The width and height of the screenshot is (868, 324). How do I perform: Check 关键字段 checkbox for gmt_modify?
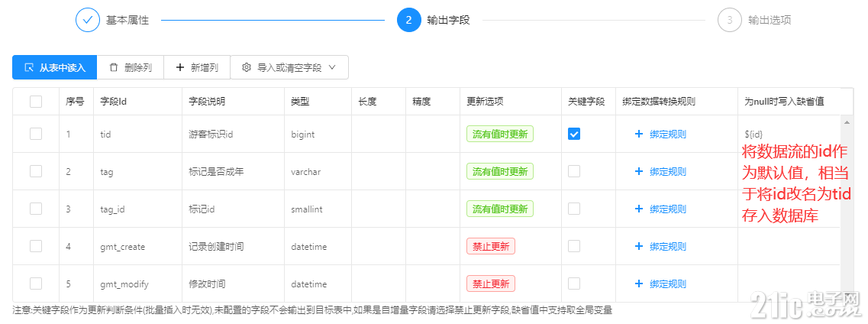pyautogui.click(x=574, y=283)
